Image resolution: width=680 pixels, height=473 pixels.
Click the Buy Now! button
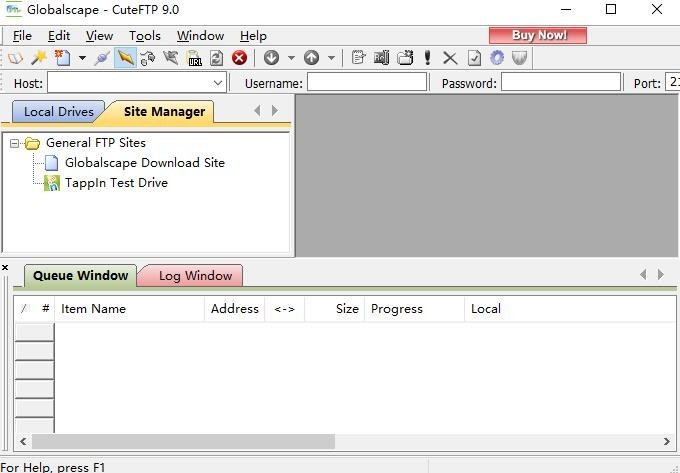pos(538,35)
